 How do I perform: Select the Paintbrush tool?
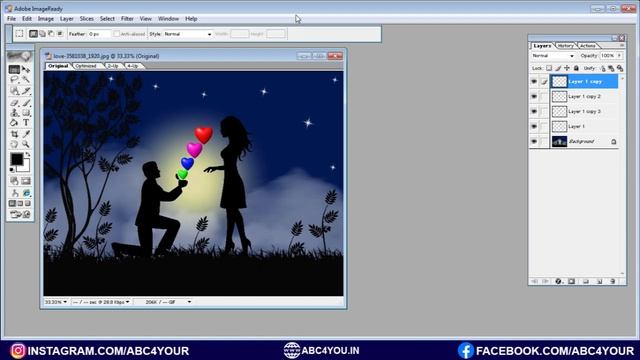coord(26,103)
